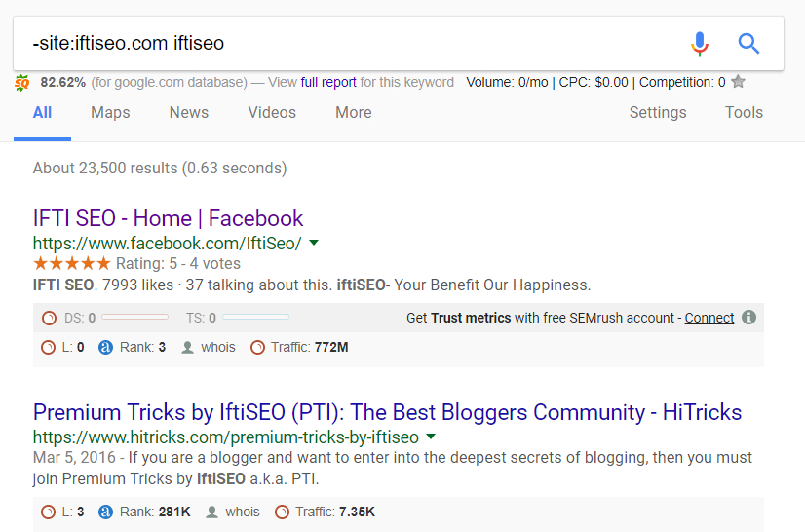Click the star icon beside Competition
This screenshot has width=805, height=532.
739,82
